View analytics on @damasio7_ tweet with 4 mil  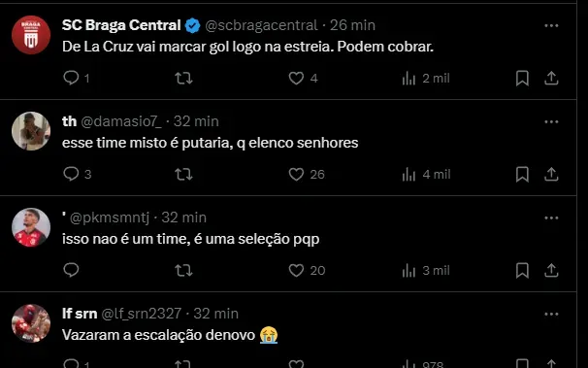pyautogui.click(x=426, y=174)
